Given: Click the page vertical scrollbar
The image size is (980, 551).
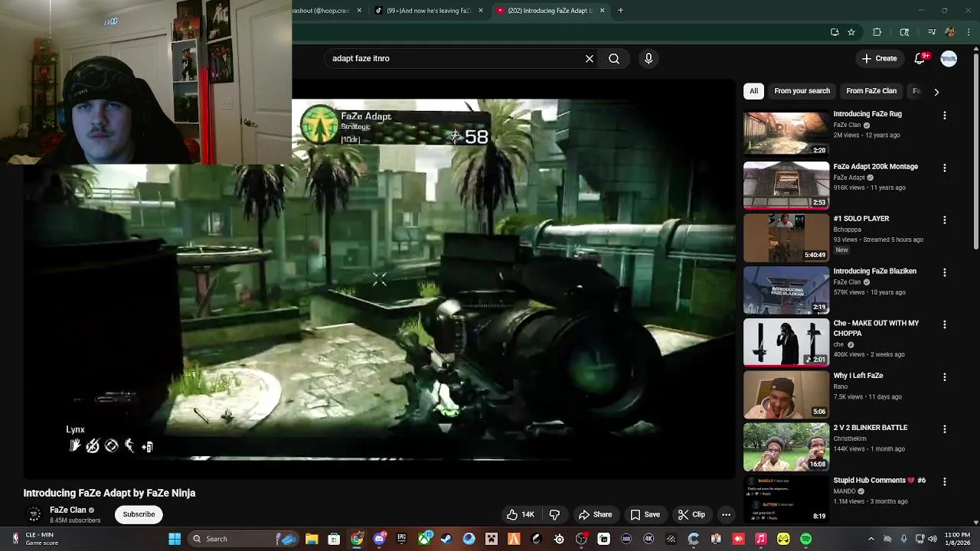Looking at the screenshot, I should 975,153.
